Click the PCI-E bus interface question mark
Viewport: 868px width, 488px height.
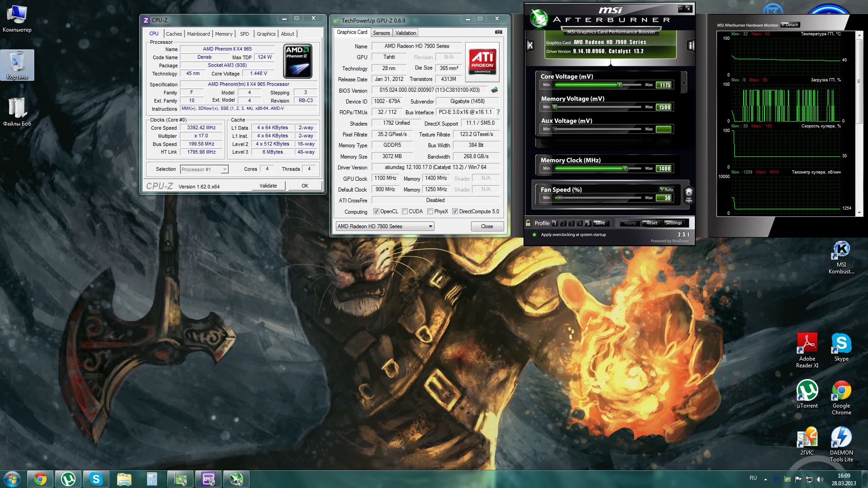[498, 112]
